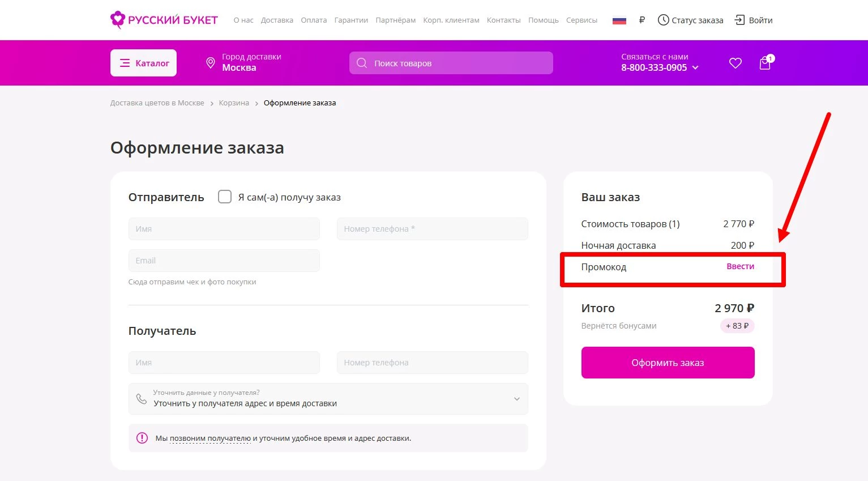868x481 pixels.
Task: Open favorites via the heart icon
Action: (735, 63)
